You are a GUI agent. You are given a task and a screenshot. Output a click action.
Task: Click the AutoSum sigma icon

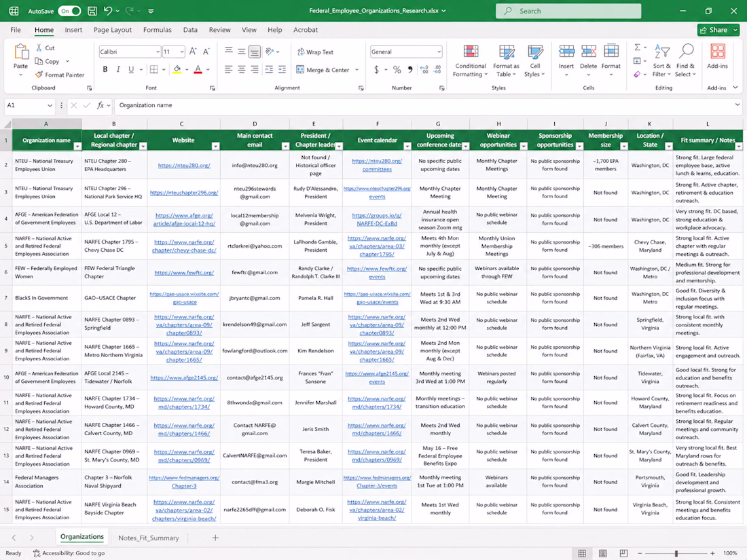637,47
